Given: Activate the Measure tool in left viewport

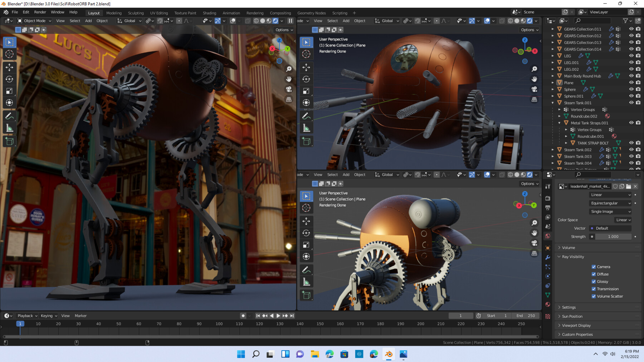Looking at the screenshot, I should tap(10, 128).
